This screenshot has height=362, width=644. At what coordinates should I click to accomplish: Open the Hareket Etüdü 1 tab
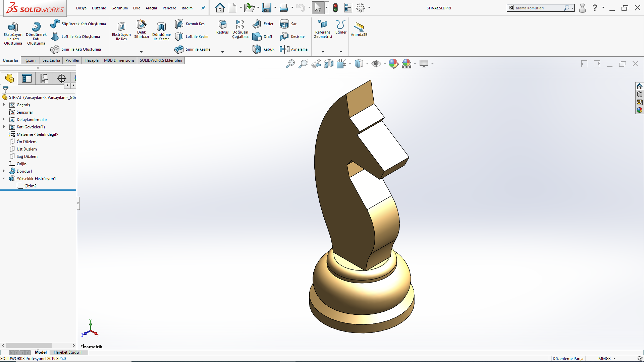[x=67, y=352]
